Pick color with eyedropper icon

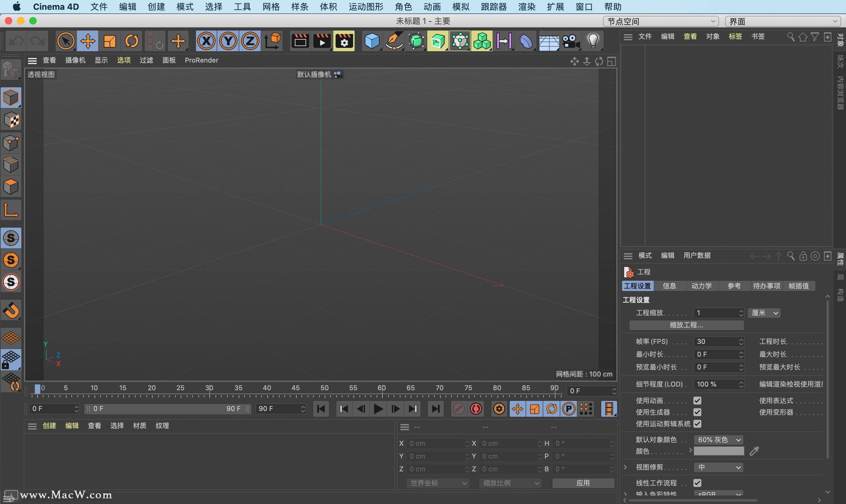[754, 451]
